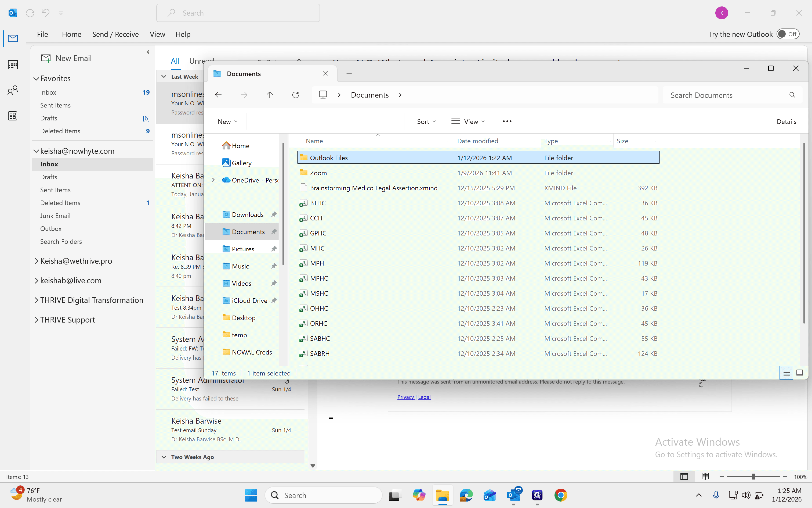Screen dimensions: 812x508
Task: Go up one folder level in Explorer
Action: point(269,95)
